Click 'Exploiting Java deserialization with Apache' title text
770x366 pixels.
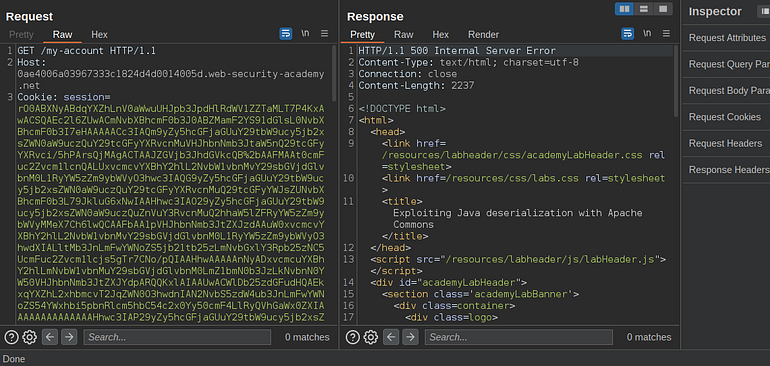518,213
